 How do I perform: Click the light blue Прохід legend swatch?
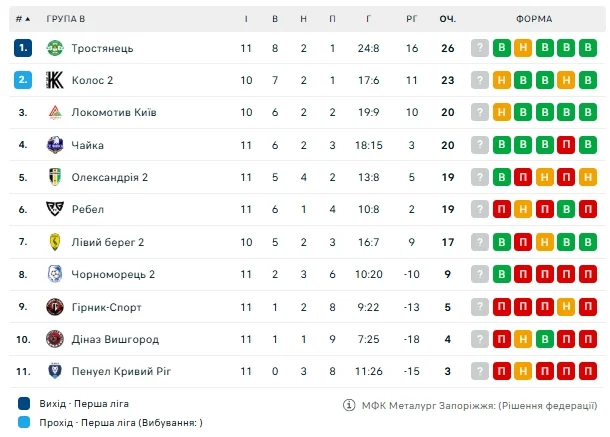(23, 422)
